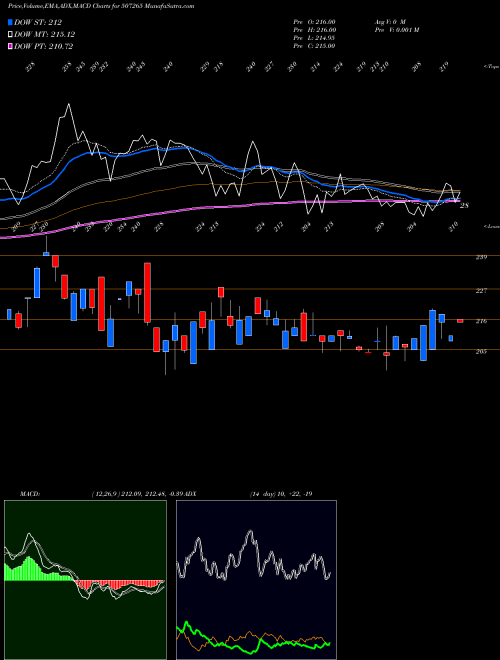Click the 'Pre V: 0.001 M' volume text

click(396, 30)
